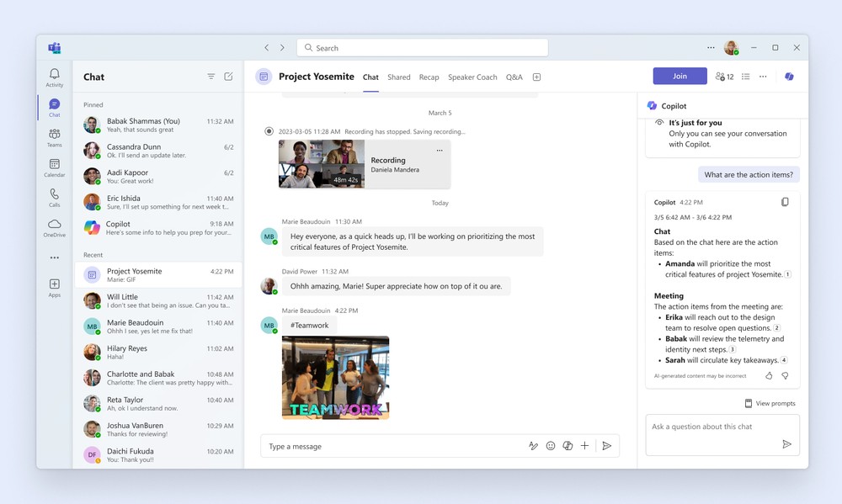Go back with the left arrow

tap(266, 48)
